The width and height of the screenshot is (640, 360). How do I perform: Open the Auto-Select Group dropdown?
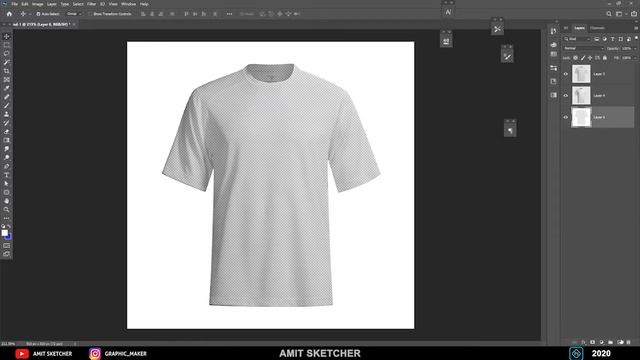(x=74, y=14)
